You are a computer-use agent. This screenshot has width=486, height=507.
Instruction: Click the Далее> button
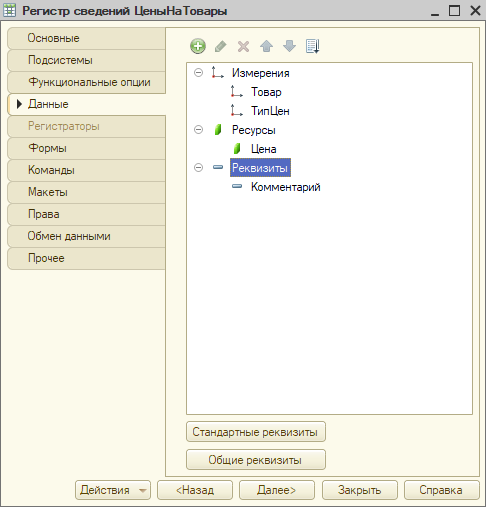point(277,490)
